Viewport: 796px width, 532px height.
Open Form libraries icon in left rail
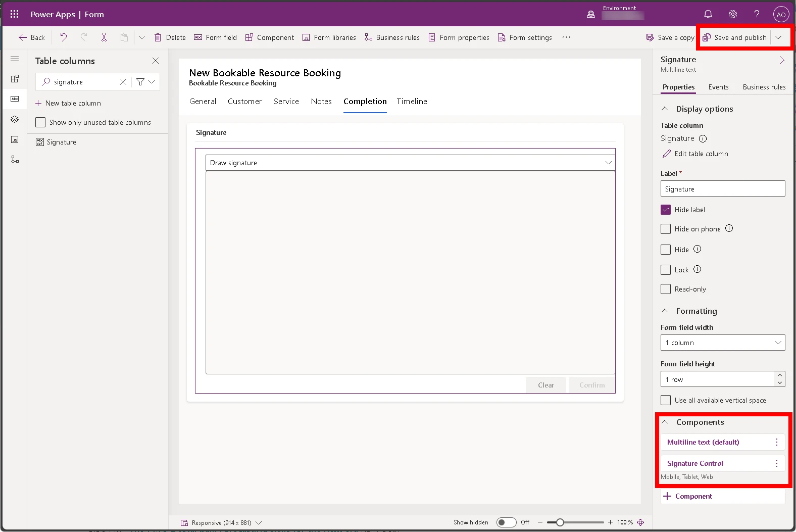click(x=15, y=139)
